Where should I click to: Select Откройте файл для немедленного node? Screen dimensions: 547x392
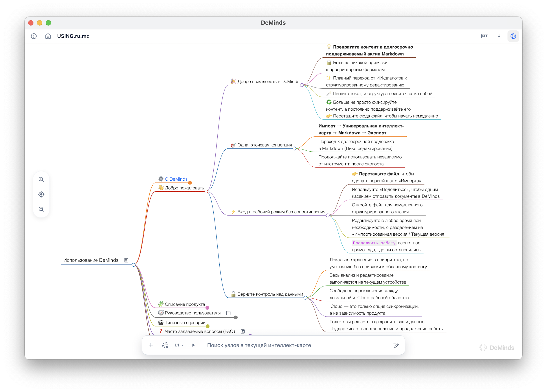coord(387,209)
